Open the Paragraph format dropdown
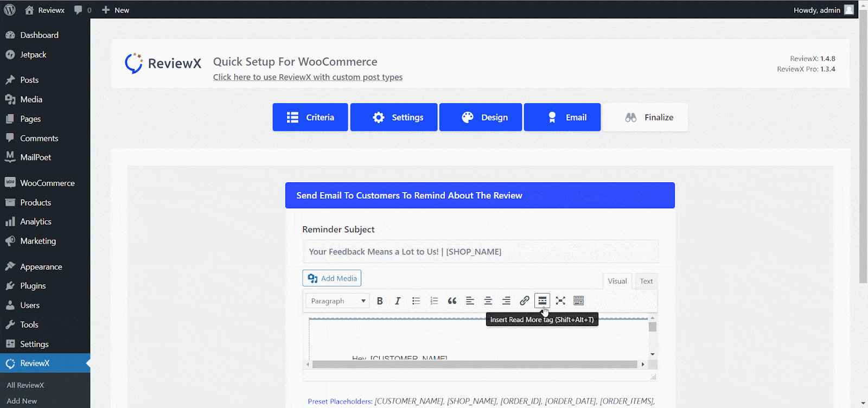Image resolution: width=868 pixels, height=408 pixels. click(337, 301)
